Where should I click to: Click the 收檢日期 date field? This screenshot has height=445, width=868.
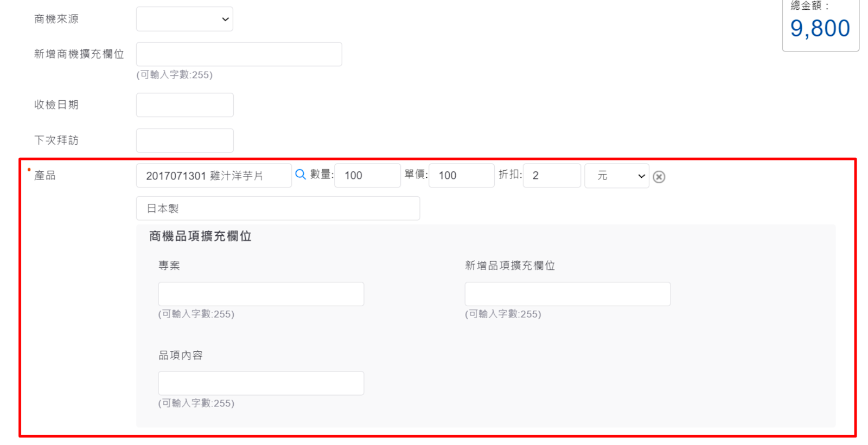coord(185,105)
